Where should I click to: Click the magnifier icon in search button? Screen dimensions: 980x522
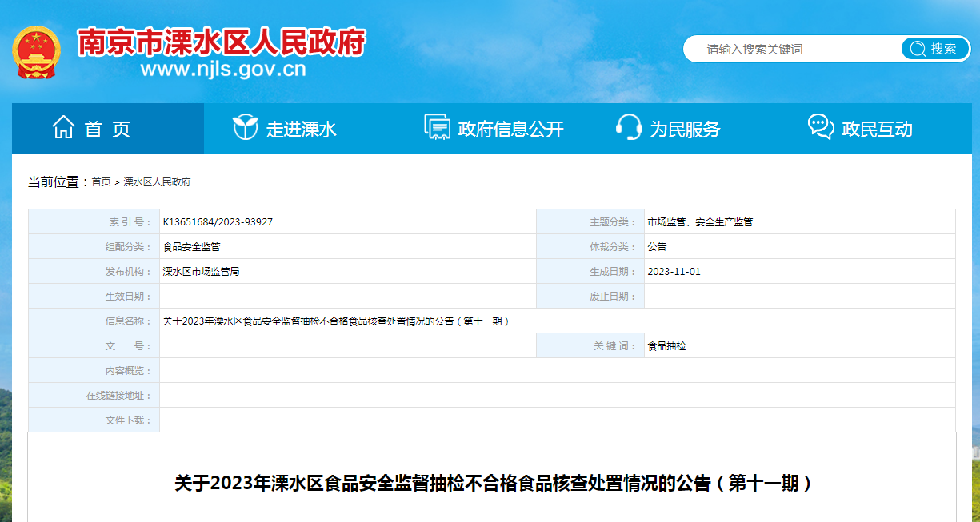click(x=917, y=49)
